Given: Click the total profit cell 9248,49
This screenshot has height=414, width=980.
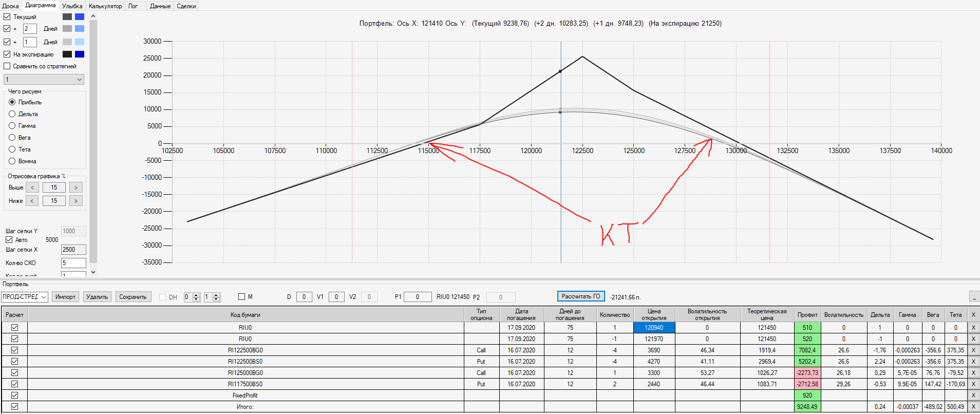Looking at the screenshot, I should pos(807,407).
